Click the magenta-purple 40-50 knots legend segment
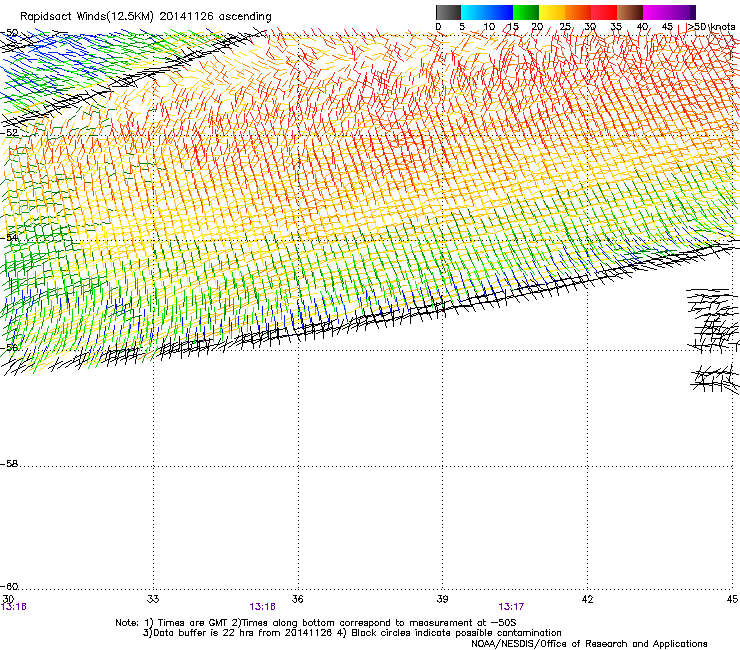This screenshot has width=740, height=650. pyautogui.click(x=669, y=12)
